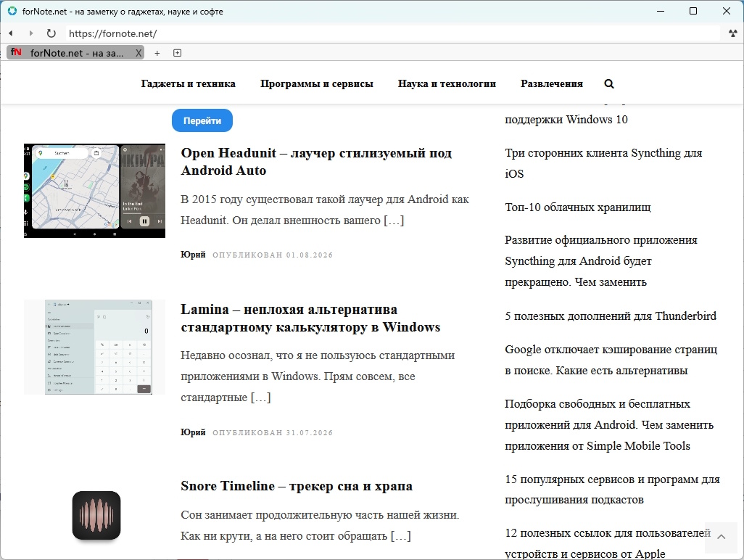Open the Наука и технологии menu

point(447,83)
